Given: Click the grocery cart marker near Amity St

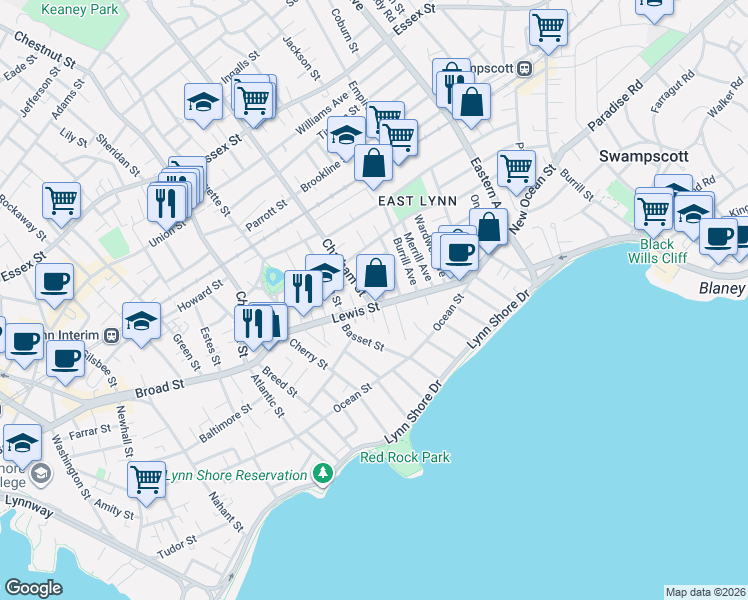Looking at the screenshot, I should coord(146,483).
